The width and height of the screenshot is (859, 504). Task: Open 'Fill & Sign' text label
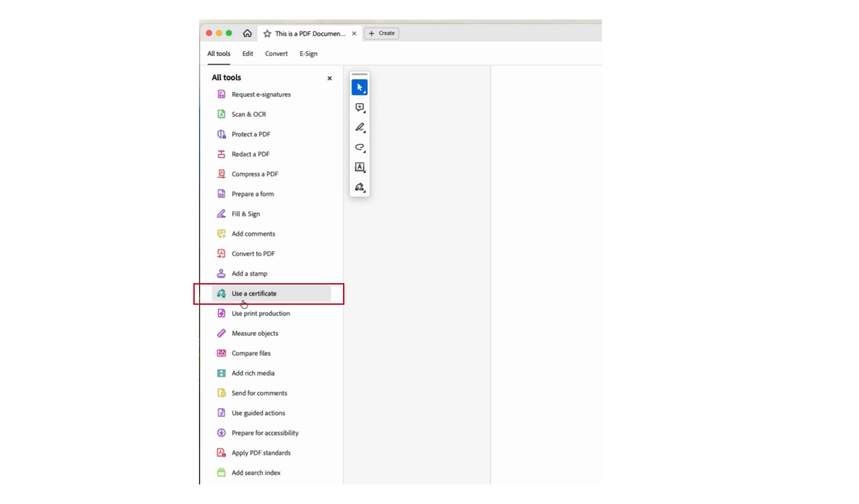tap(246, 214)
